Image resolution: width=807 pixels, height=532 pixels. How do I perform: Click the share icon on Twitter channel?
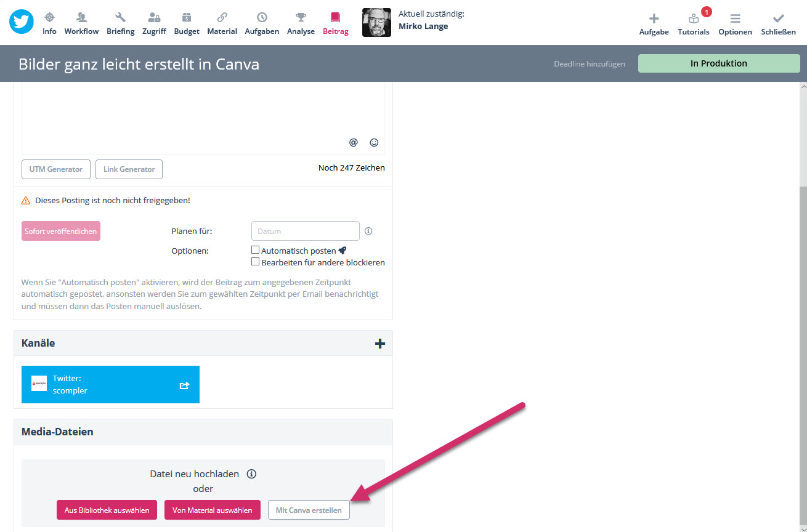point(184,385)
